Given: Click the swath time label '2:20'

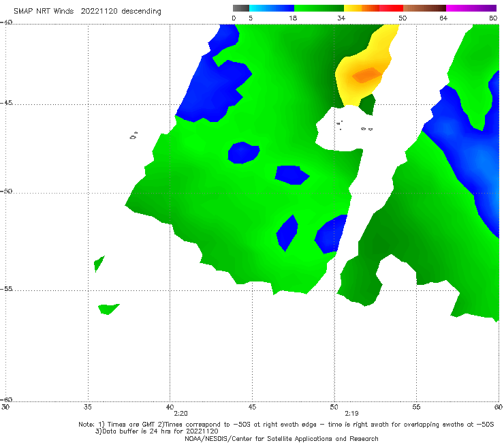Looking at the screenshot, I should coord(180,414).
